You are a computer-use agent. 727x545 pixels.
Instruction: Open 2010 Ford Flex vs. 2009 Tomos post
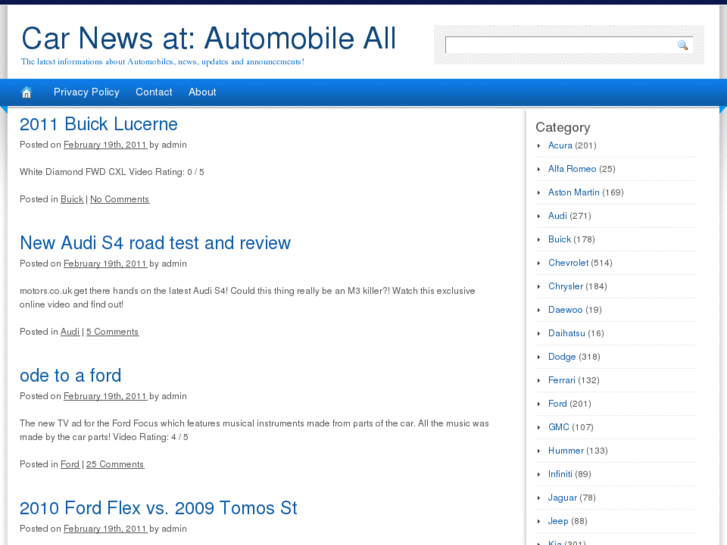point(158,508)
